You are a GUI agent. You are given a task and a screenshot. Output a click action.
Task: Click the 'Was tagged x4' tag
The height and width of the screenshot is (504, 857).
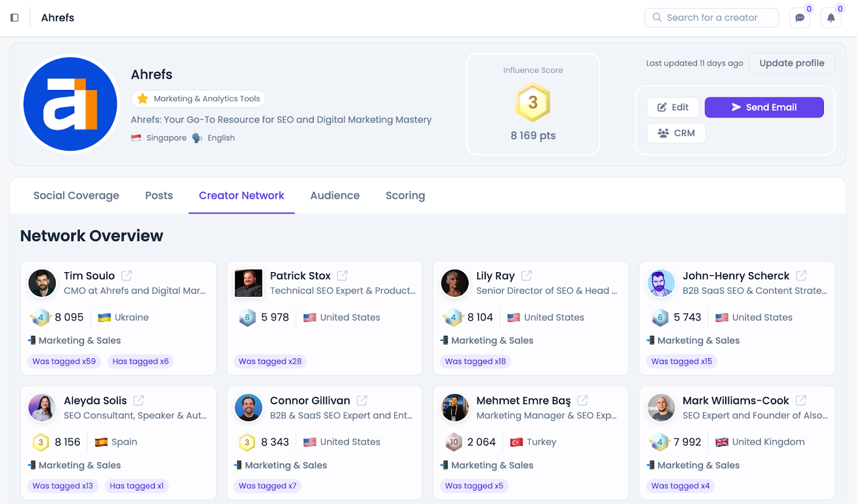tap(680, 486)
